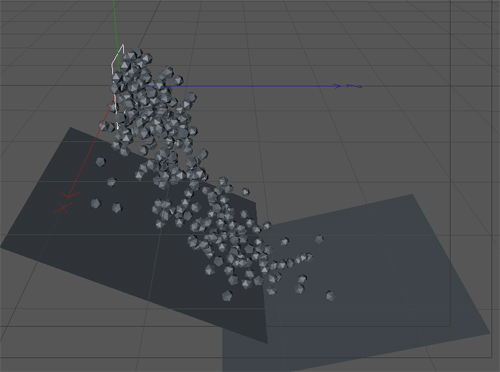Select the blue Z axis label glyph
The width and height of the screenshot is (500, 372).
point(354,86)
